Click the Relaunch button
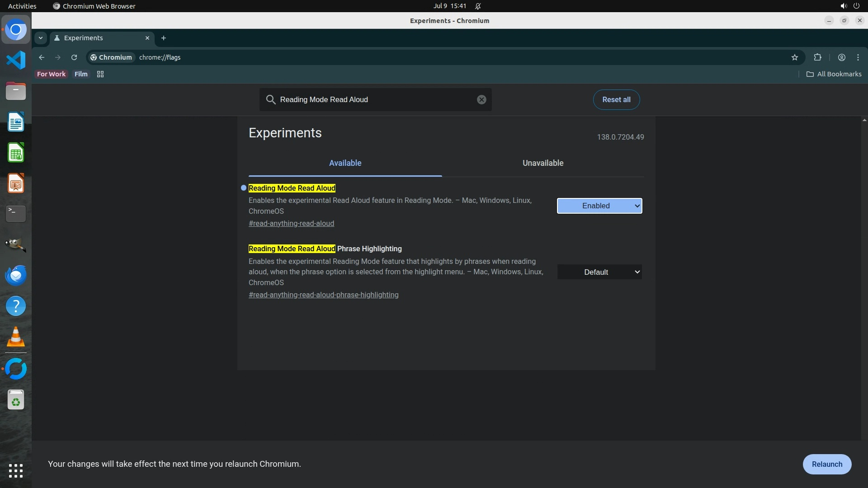 click(827, 464)
